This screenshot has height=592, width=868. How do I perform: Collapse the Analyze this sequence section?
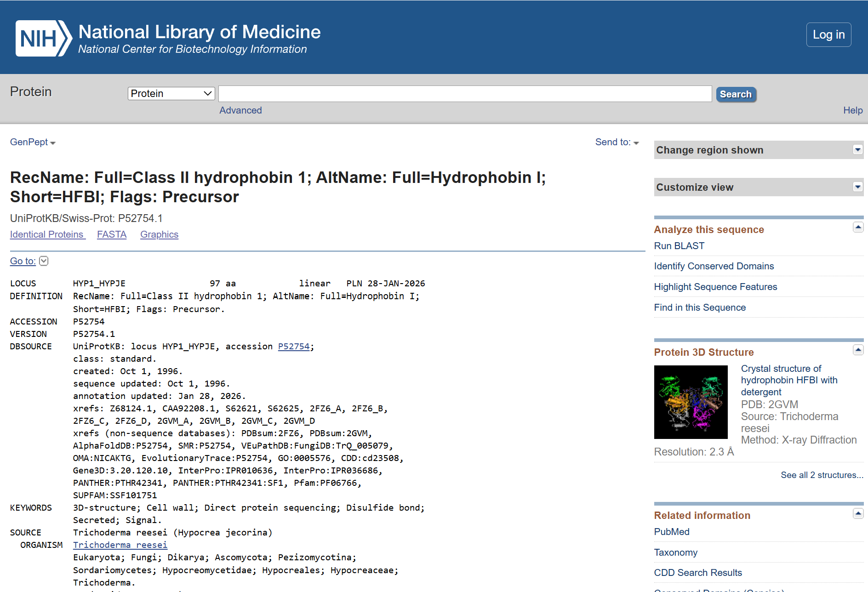[858, 228]
